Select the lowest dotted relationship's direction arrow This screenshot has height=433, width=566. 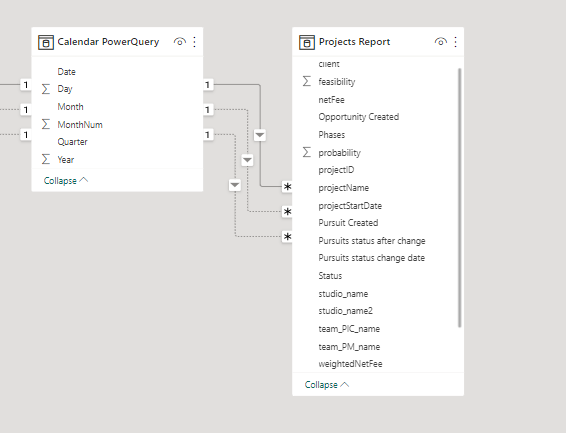(235, 185)
